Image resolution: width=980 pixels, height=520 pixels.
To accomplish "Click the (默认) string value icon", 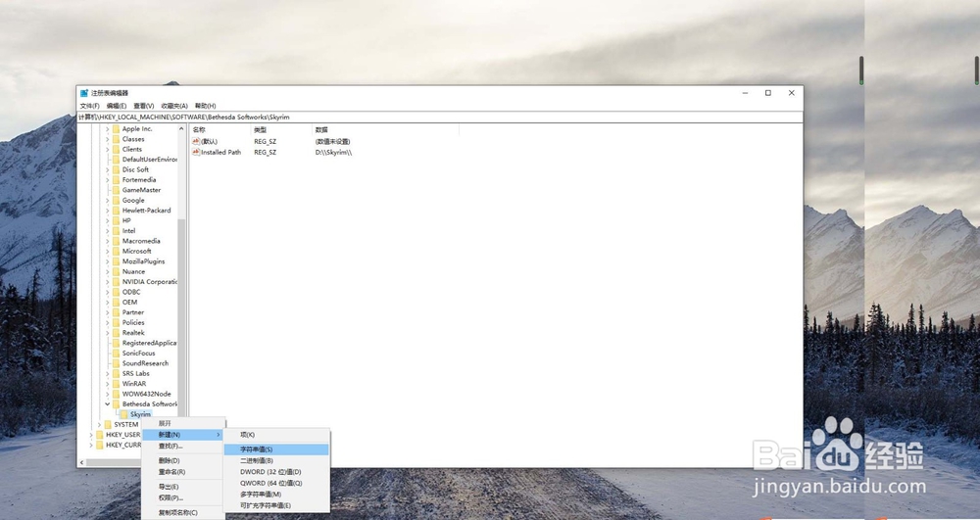I will [x=196, y=142].
